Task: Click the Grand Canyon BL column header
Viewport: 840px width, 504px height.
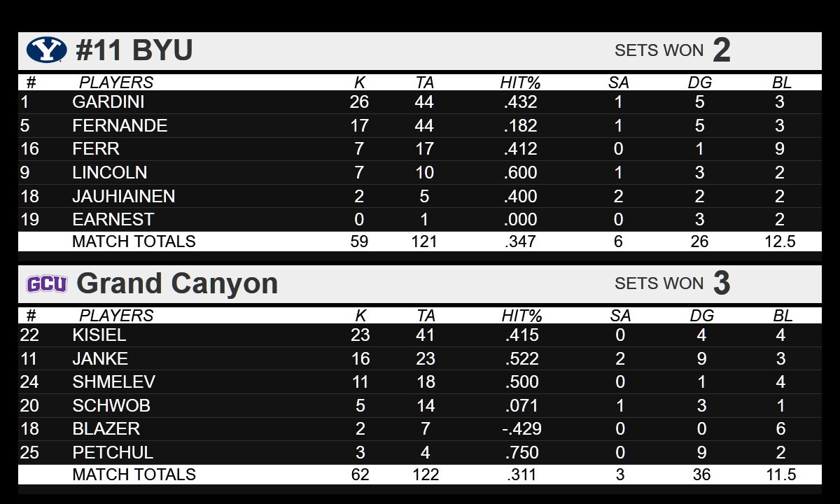Action: 783,316
